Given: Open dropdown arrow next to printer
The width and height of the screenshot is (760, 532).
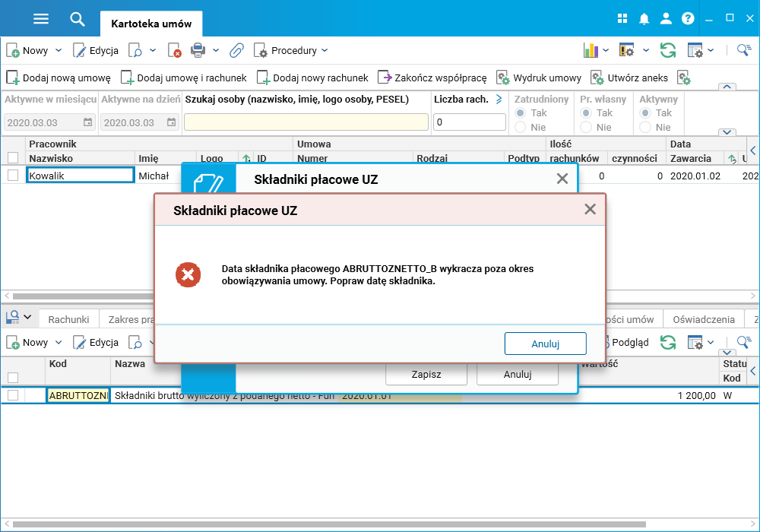Looking at the screenshot, I should click(x=216, y=50).
